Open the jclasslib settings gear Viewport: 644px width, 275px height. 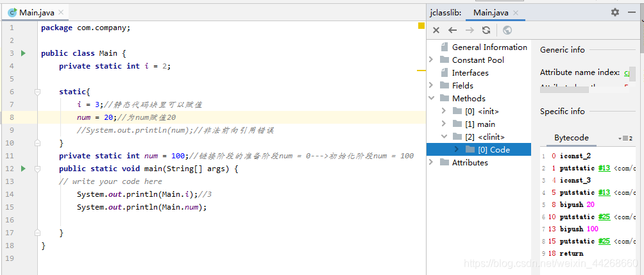click(x=615, y=12)
